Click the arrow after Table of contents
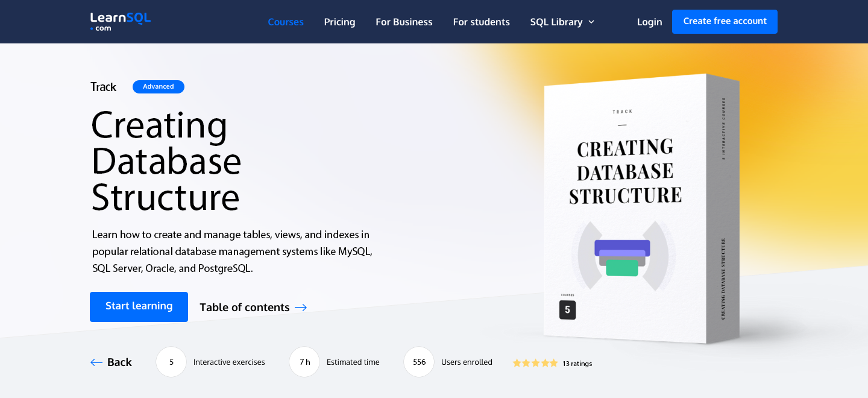 click(x=301, y=308)
